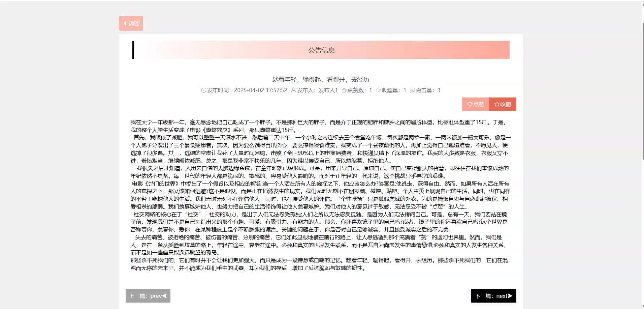The width and height of the screenshot is (644, 309).
Task: Click the back arrow icon on 返回 button
Action: coord(125,23)
